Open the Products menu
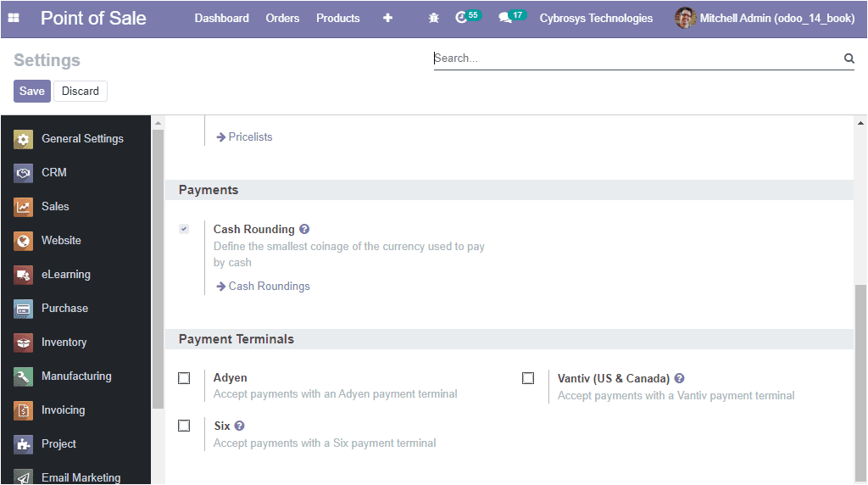Screen dimensions: 868x485 point(337,19)
